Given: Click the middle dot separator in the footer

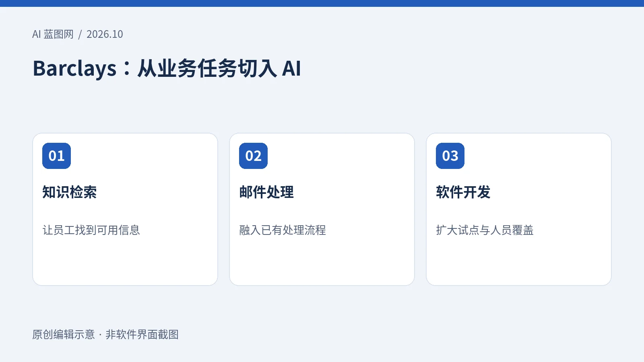Looking at the screenshot, I should coord(100,335).
